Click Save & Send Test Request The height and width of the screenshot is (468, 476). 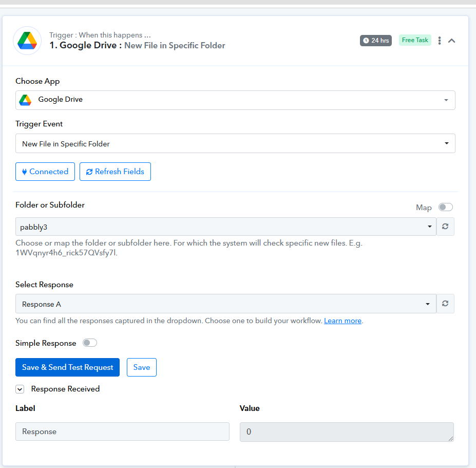67,367
